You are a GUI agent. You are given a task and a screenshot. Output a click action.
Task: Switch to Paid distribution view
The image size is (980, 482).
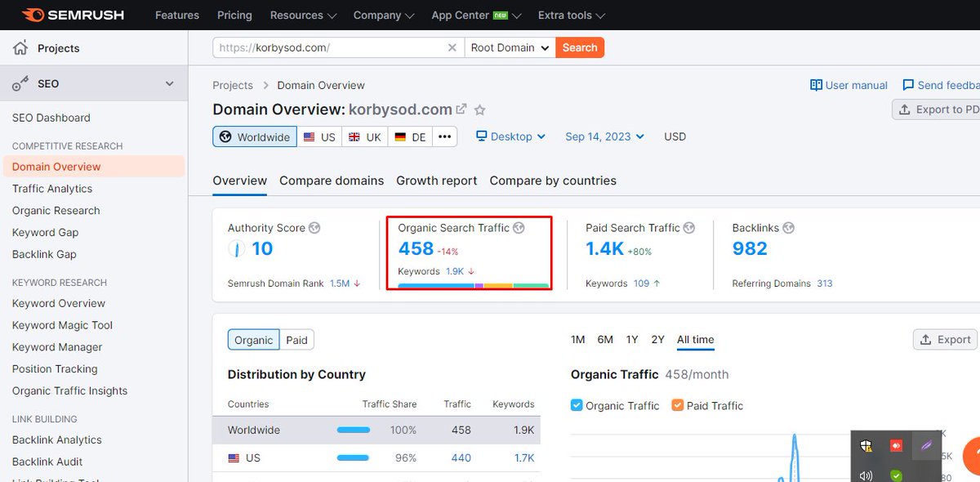point(297,340)
